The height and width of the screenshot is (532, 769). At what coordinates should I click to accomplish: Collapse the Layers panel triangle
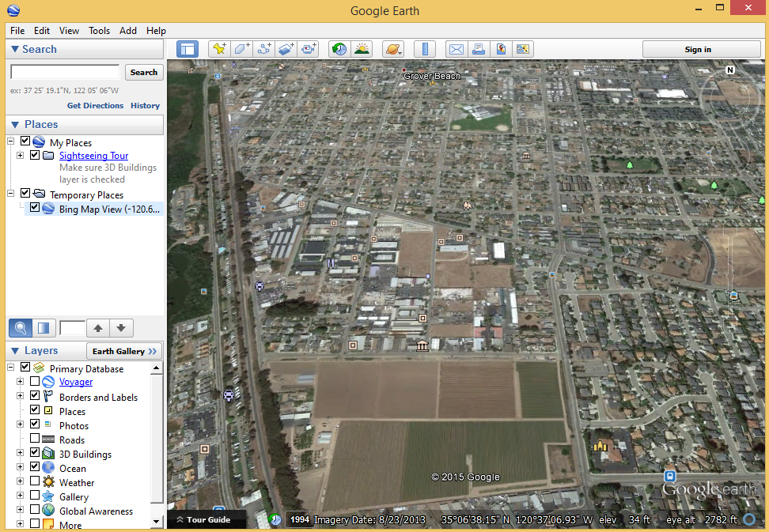pyautogui.click(x=15, y=351)
